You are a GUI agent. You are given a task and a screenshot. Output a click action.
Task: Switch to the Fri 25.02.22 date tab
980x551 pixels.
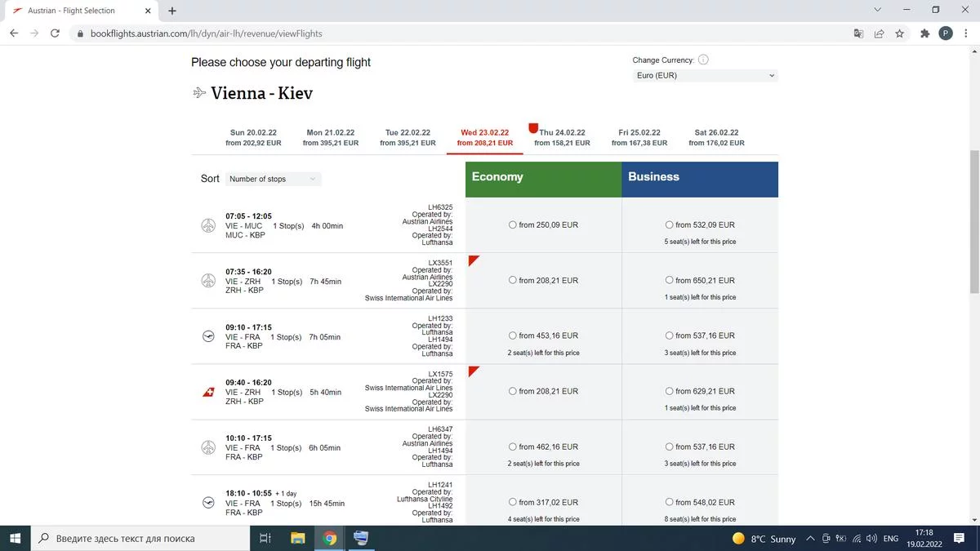coord(639,137)
